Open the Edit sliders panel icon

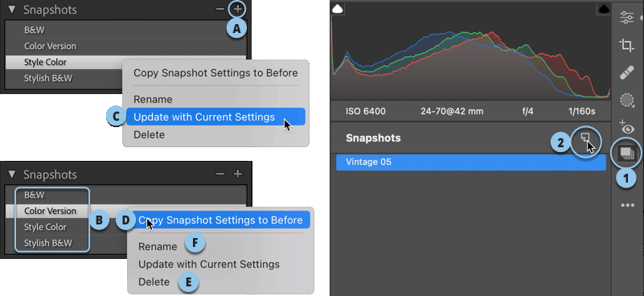coord(627,18)
